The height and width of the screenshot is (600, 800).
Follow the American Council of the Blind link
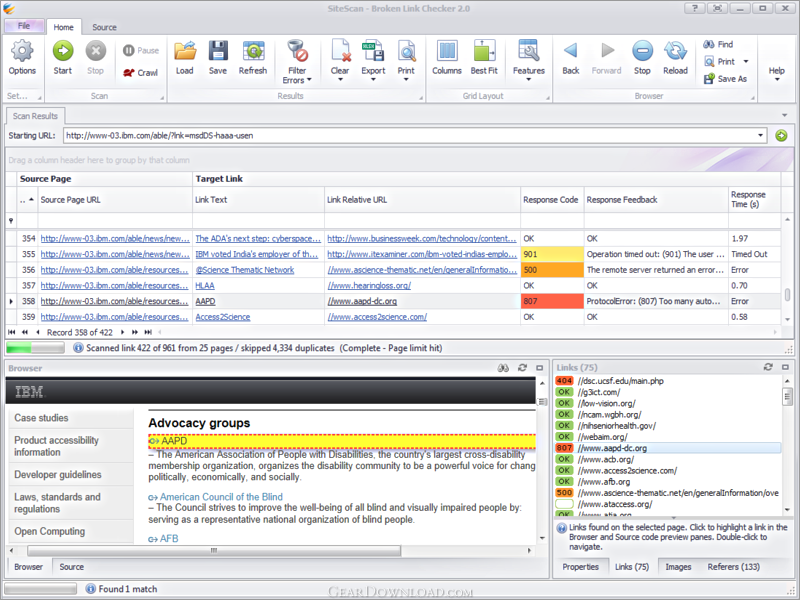point(221,497)
